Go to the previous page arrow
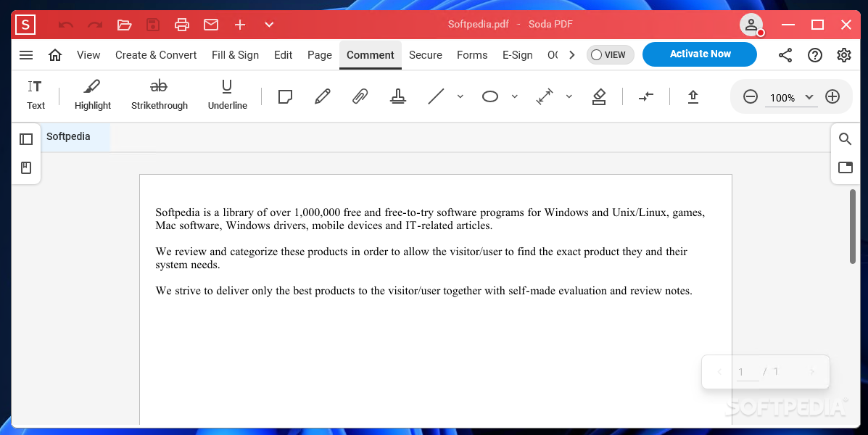Viewport: 868px width, 435px height. (x=719, y=372)
